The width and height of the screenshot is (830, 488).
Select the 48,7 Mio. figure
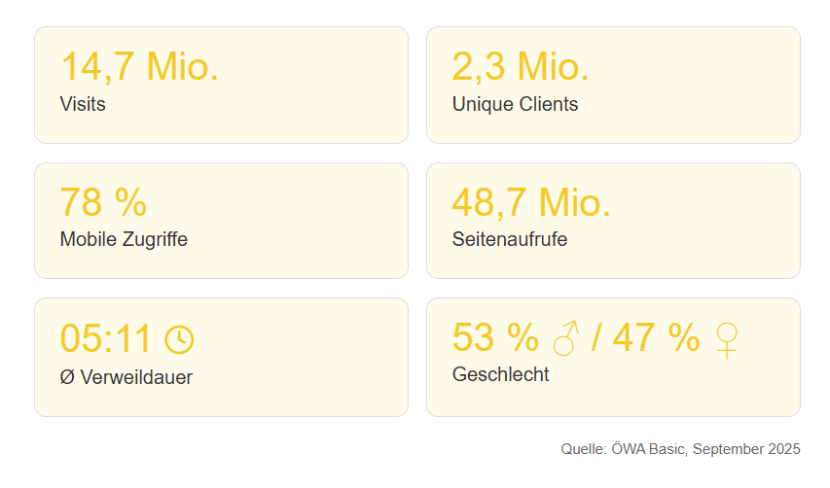(x=531, y=203)
